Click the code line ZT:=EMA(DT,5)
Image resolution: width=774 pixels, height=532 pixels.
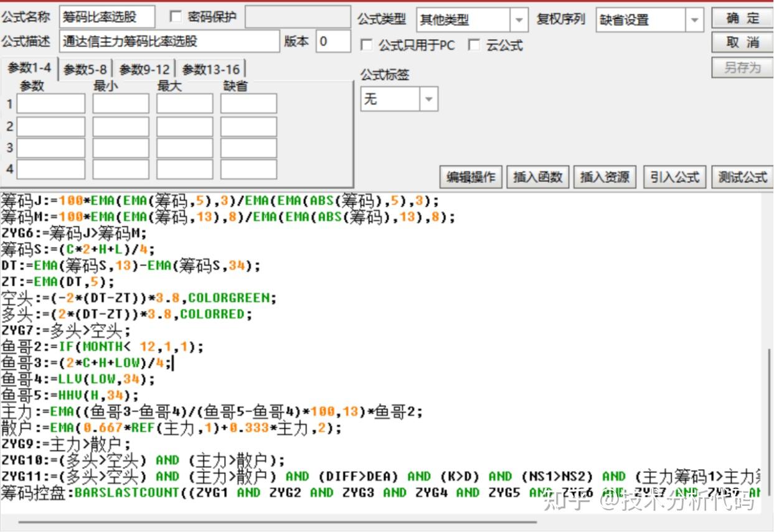coord(57,282)
